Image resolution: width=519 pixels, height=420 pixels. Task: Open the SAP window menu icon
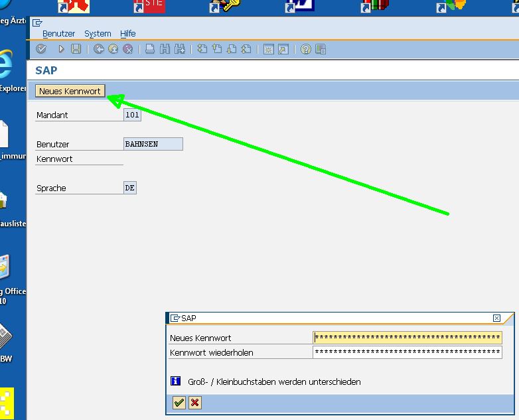coord(37,23)
